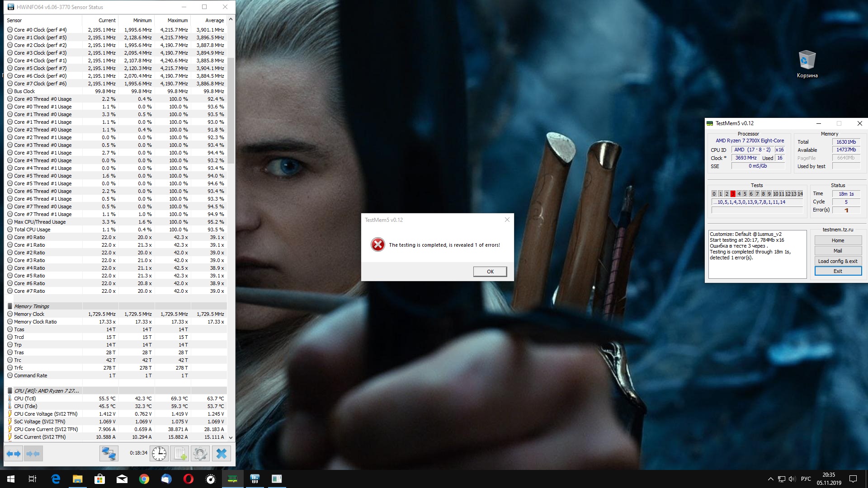
Task: Click Load config & exit button
Action: tap(838, 261)
